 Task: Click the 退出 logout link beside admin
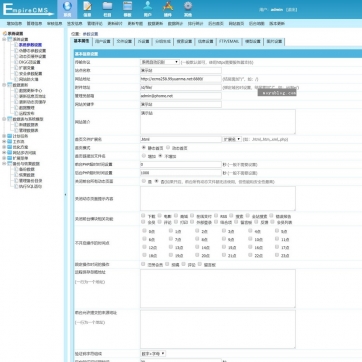click(x=292, y=10)
